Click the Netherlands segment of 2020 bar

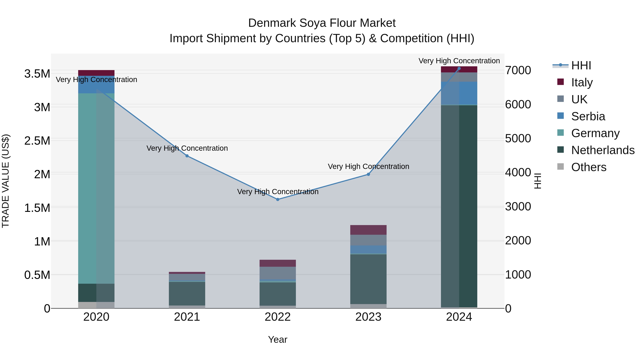[x=96, y=293]
